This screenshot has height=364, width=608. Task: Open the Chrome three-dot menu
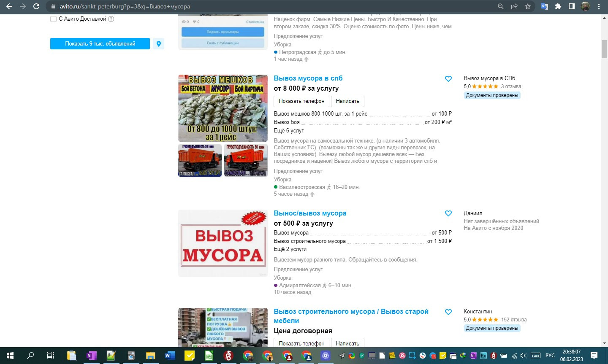[599, 6]
